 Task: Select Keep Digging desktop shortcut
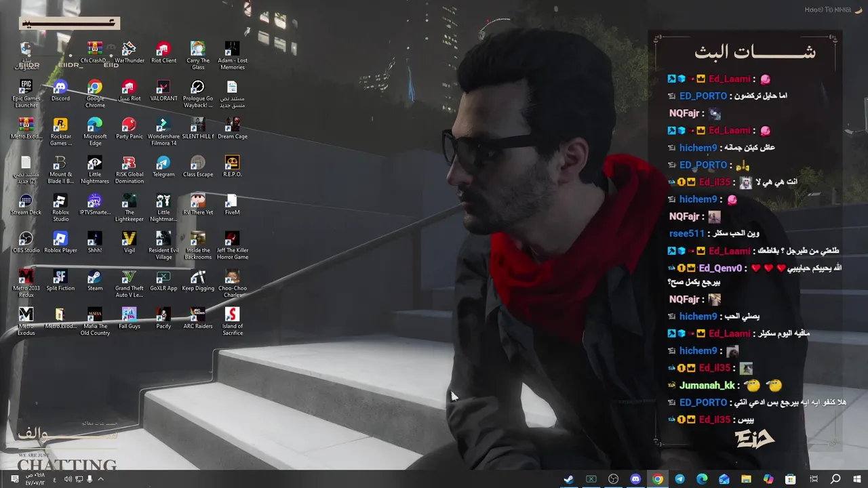(198, 281)
